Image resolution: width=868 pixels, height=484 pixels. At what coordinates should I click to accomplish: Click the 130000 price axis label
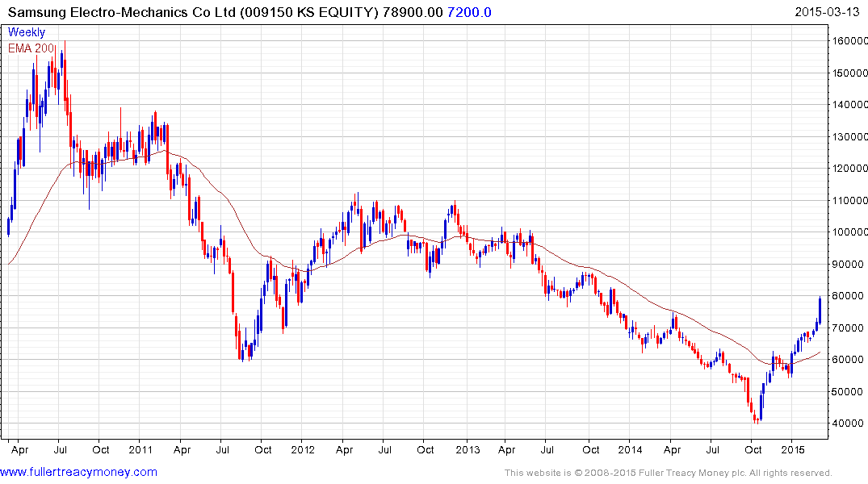coord(849,136)
